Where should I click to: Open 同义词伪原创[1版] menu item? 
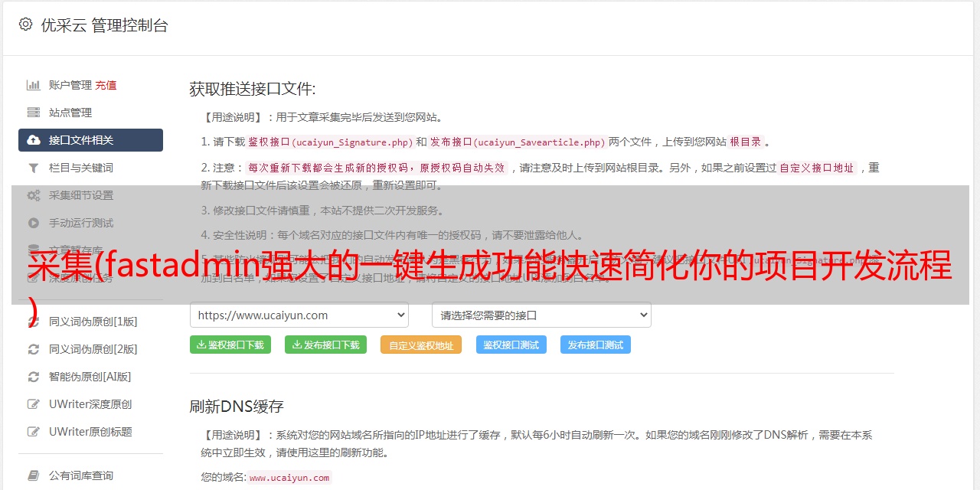[93, 322]
